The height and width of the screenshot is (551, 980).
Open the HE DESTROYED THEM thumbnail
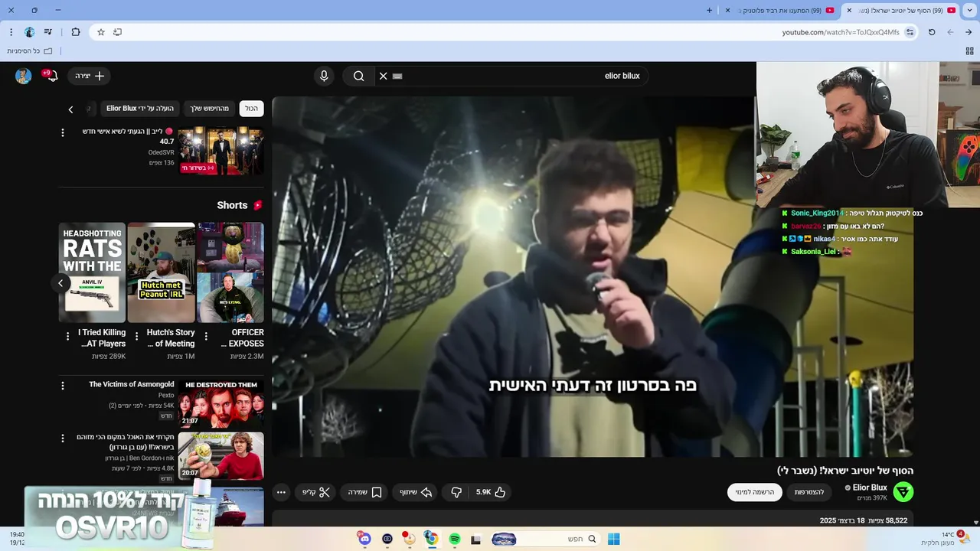pos(221,403)
